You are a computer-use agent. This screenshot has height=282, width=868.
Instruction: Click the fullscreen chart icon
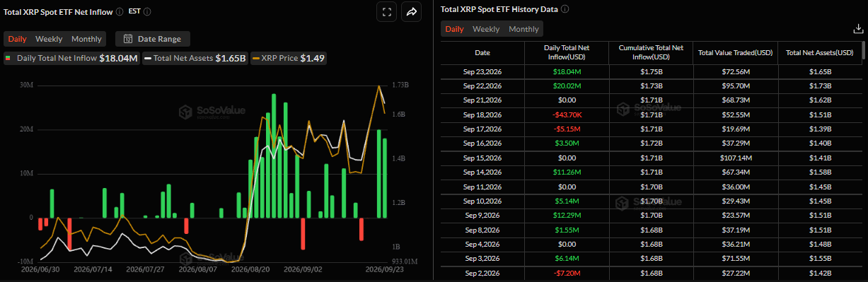click(x=386, y=11)
